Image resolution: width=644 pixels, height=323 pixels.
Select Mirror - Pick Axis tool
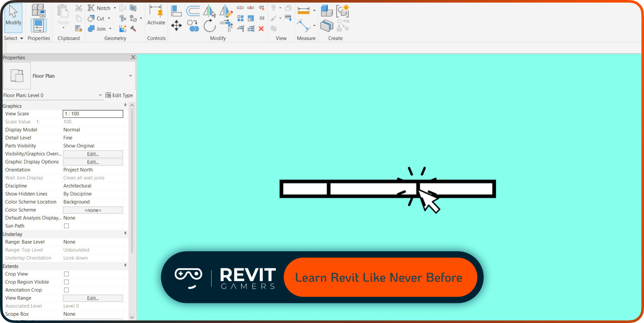click(x=209, y=11)
